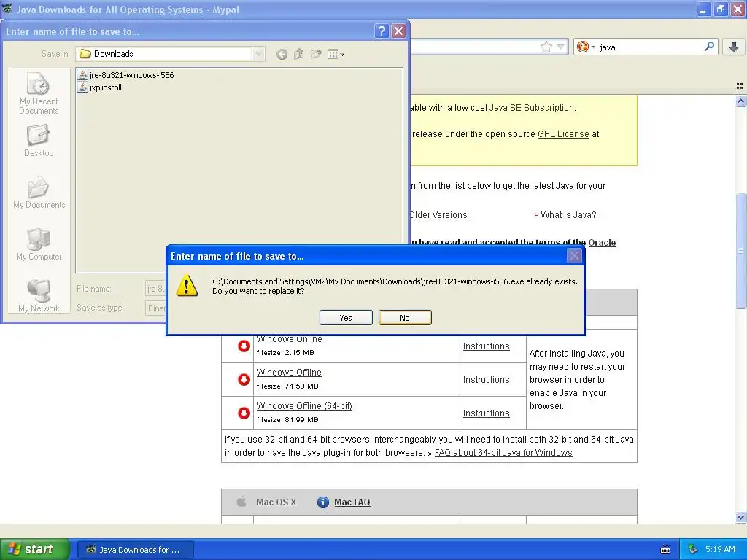Click the Oracle license link
Screen dimensions: 747x560
pos(602,242)
